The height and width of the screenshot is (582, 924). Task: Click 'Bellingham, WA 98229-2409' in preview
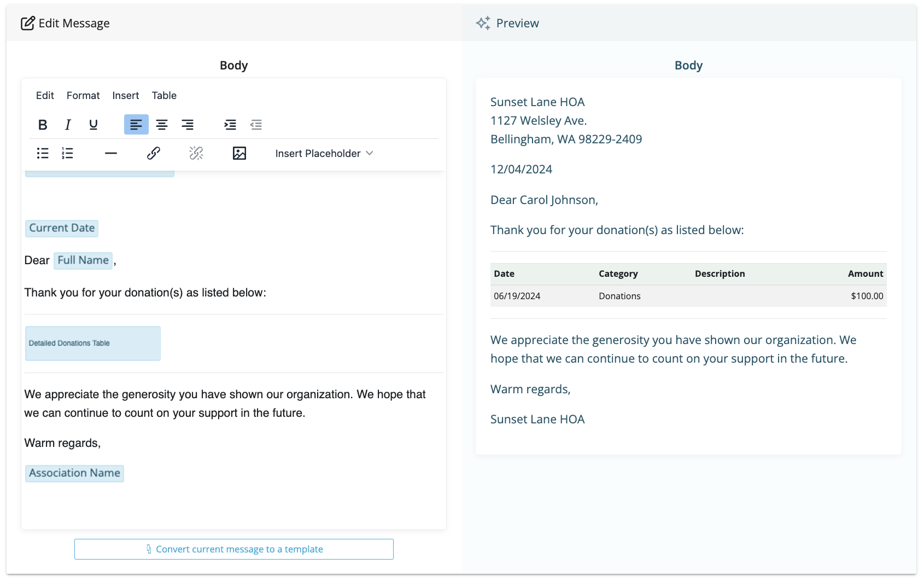(566, 139)
